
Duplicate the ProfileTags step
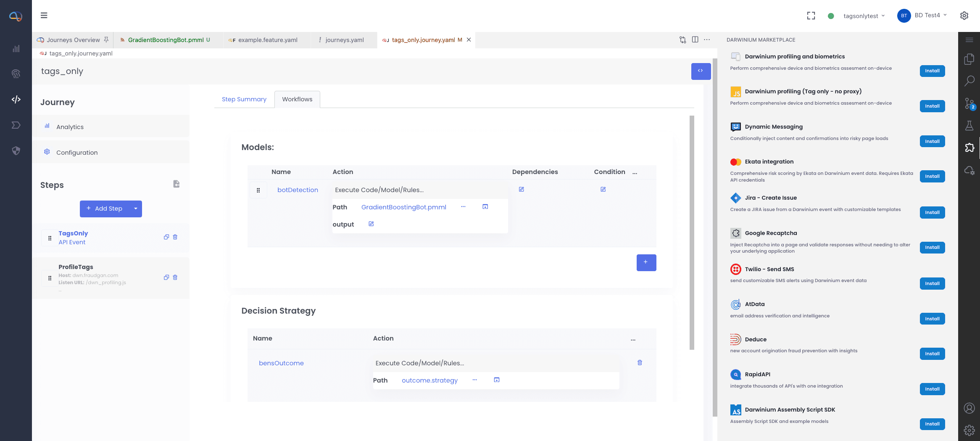(x=166, y=277)
